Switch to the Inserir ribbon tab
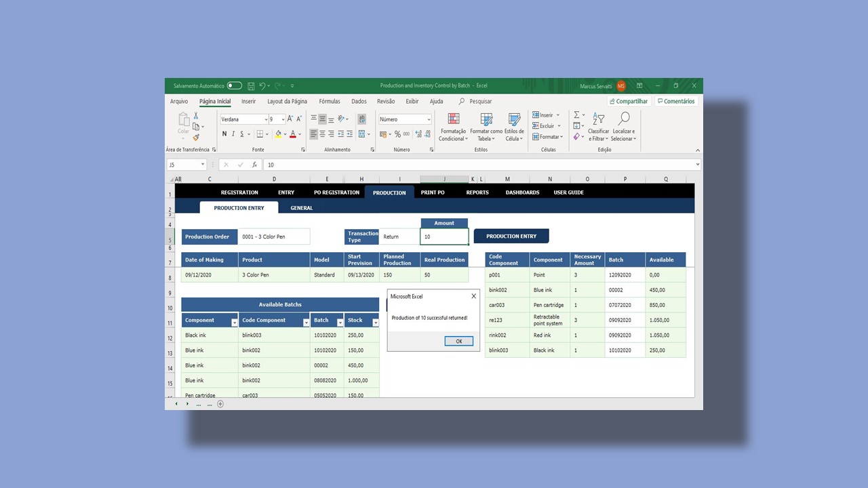 249,102
